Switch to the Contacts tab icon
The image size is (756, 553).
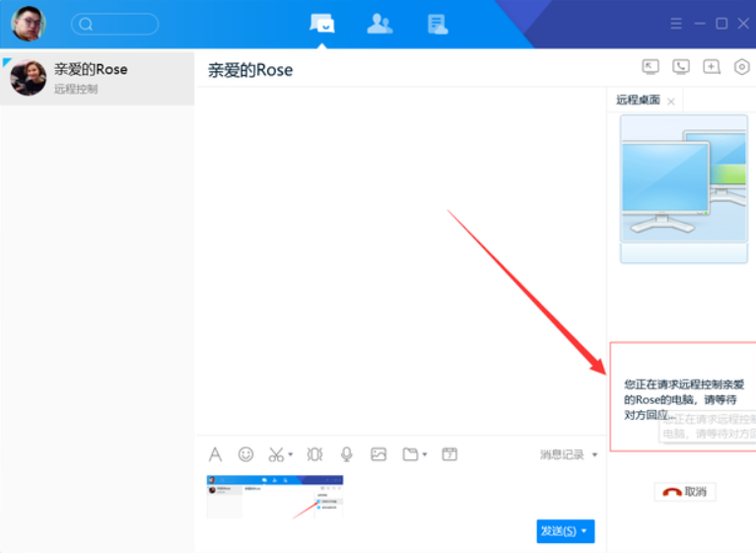379,24
